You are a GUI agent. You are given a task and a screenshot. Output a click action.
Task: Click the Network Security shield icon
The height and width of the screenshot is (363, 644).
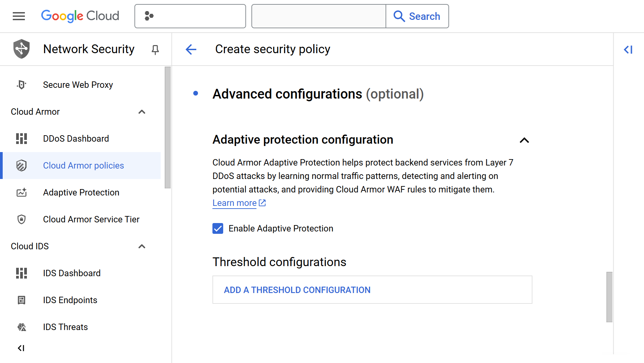coord(22,49)
